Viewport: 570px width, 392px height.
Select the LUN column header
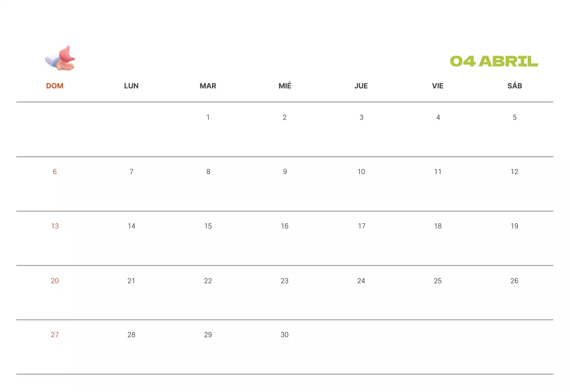(x=131, y=86)
